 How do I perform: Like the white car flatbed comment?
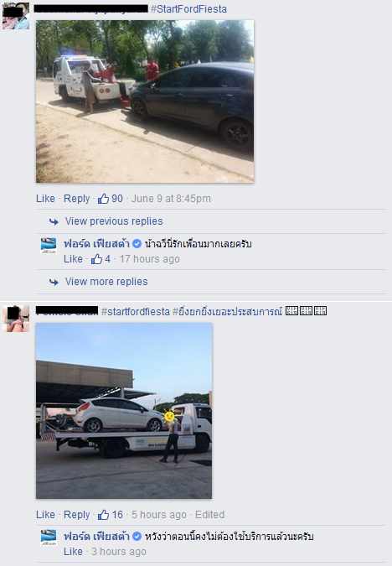[x=45, y=515]
